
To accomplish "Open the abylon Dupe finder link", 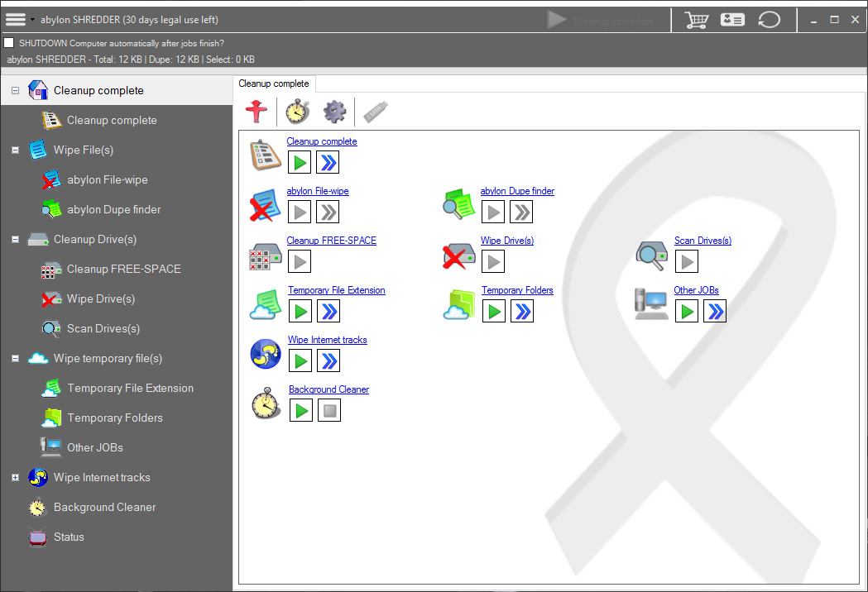I will 517,191.
